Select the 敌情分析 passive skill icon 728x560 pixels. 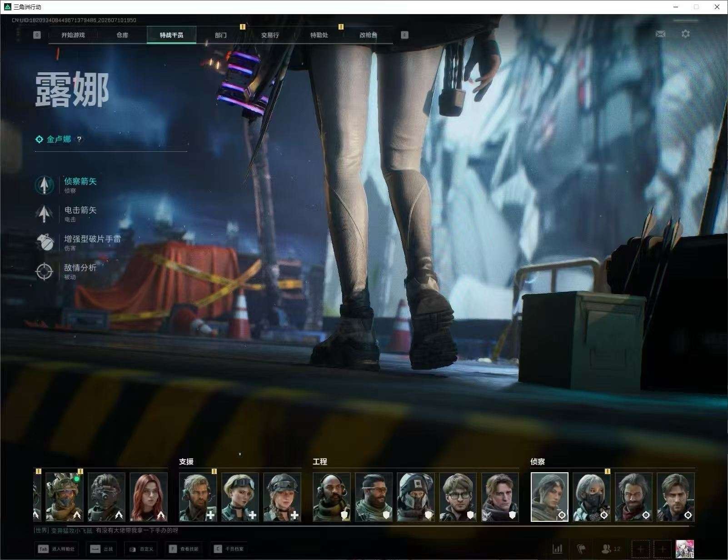44,271
